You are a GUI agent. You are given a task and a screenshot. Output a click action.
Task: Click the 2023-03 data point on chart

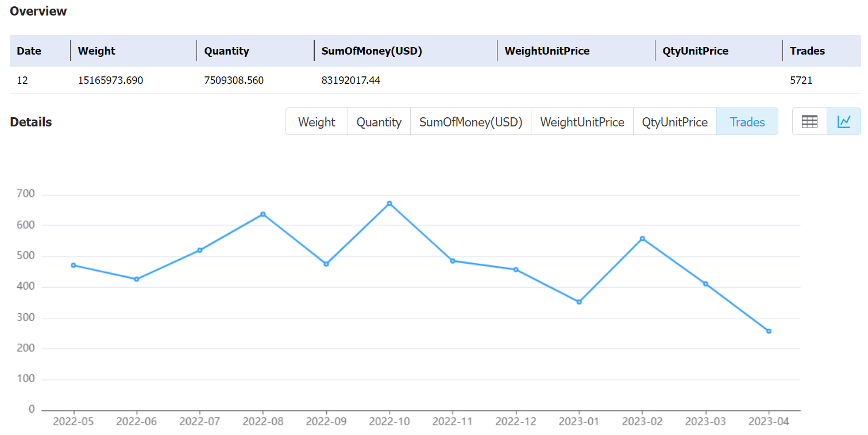point(705,284)
